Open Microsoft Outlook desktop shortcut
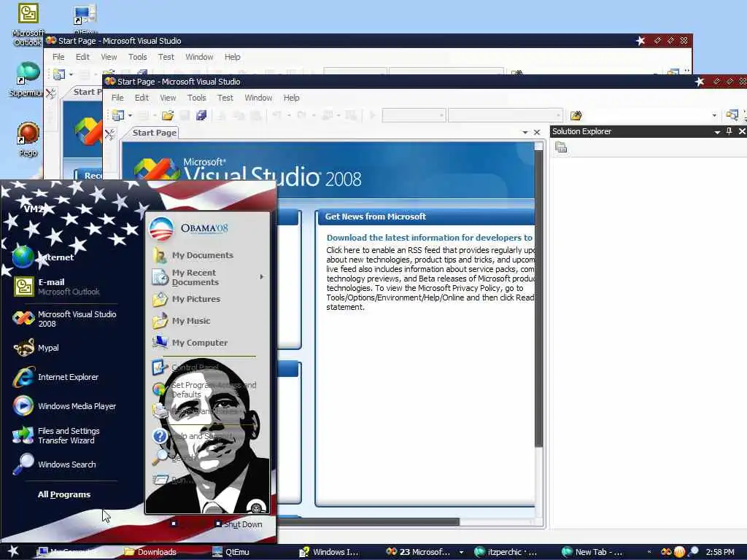 (x=28, y=24)
